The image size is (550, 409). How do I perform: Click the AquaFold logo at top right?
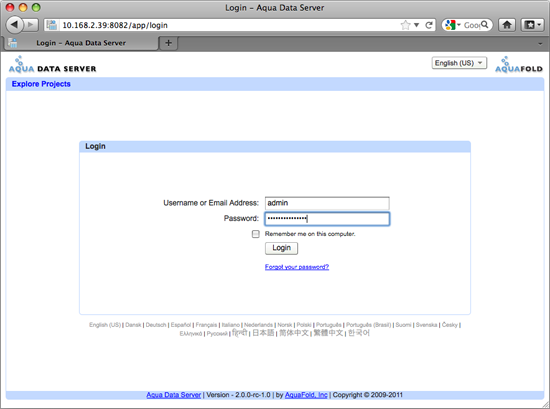[x=519, y=65]
